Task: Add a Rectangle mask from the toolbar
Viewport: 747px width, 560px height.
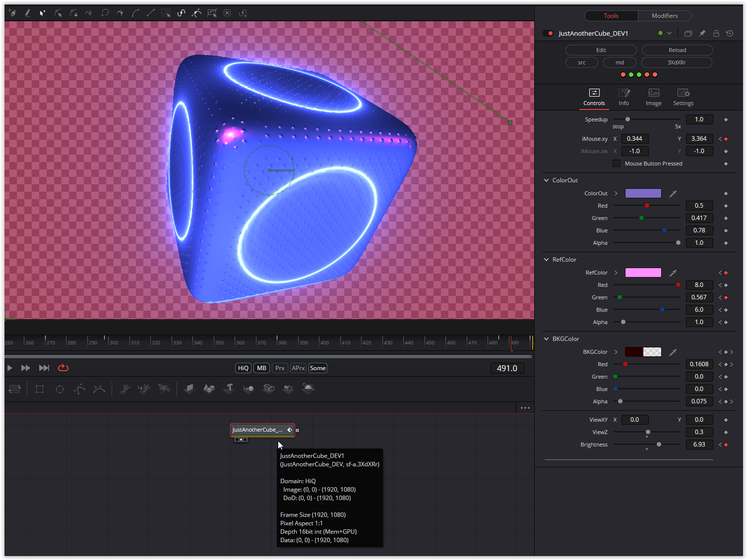Action: coord(40,389)
